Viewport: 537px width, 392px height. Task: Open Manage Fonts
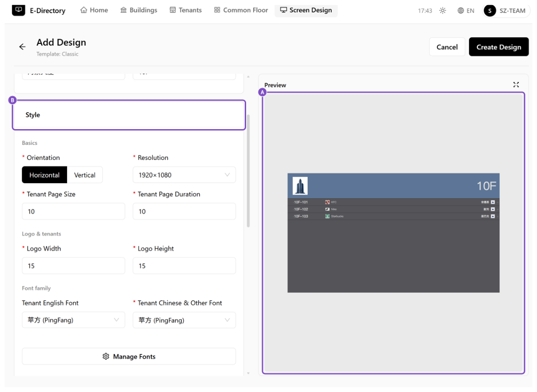click(129, 357)
